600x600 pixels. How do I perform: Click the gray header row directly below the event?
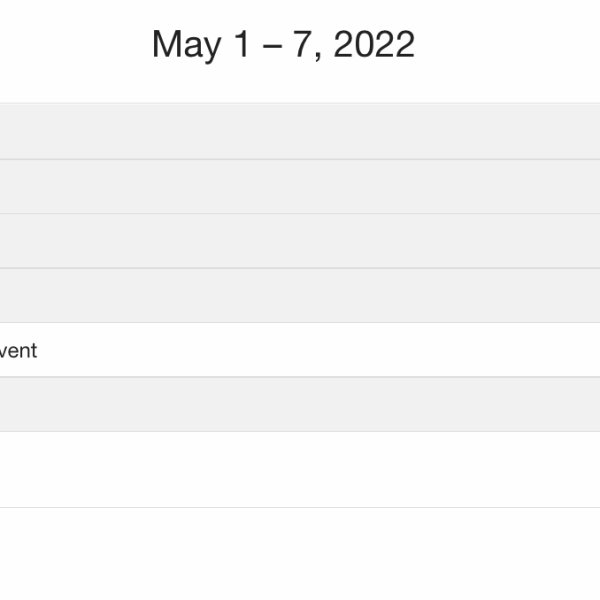(x=300, y=405)
